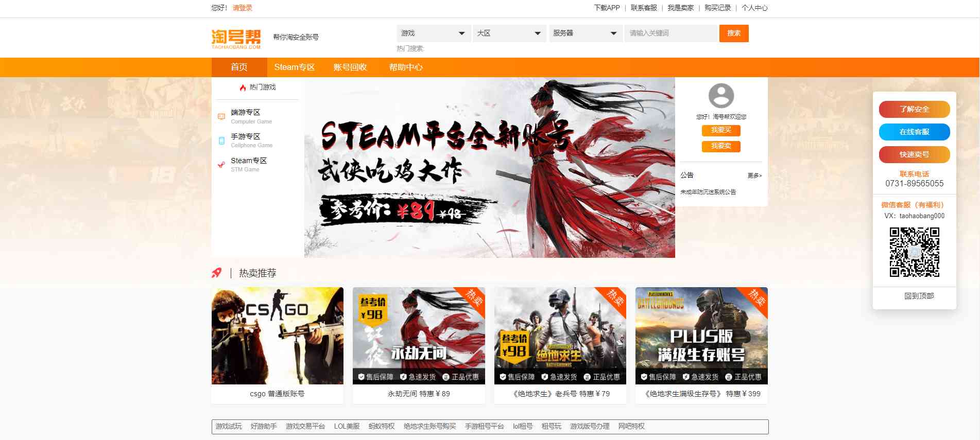Click the orange 搜索 button
Viewport: 980px width, 440px height.
pos(734,33)
